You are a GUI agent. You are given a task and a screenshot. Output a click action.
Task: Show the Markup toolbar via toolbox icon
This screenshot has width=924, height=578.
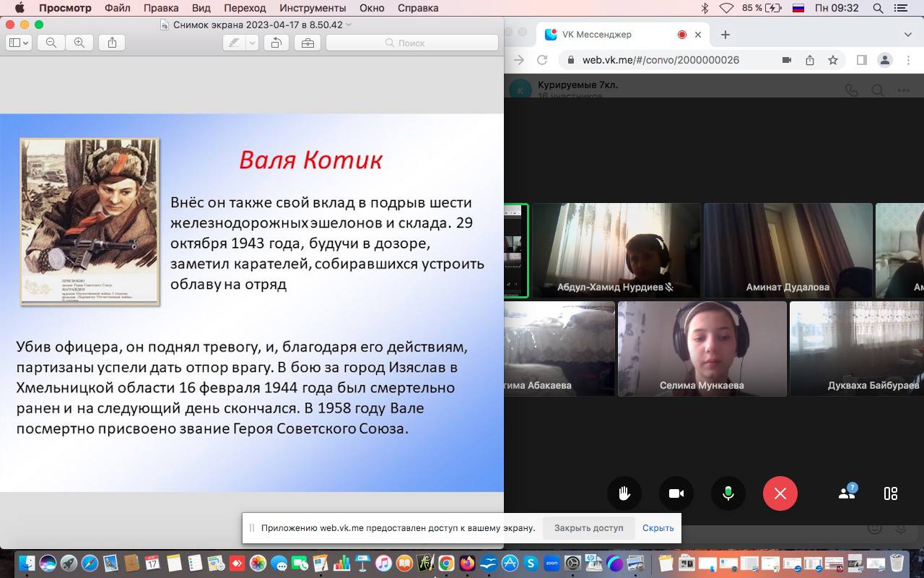(308, 43)
